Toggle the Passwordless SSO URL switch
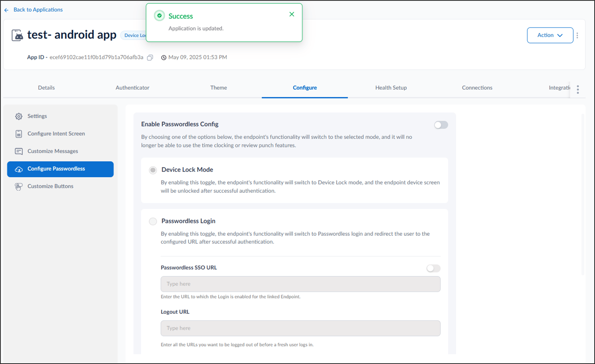The image size is (595, 364). [x=433, y=268]
